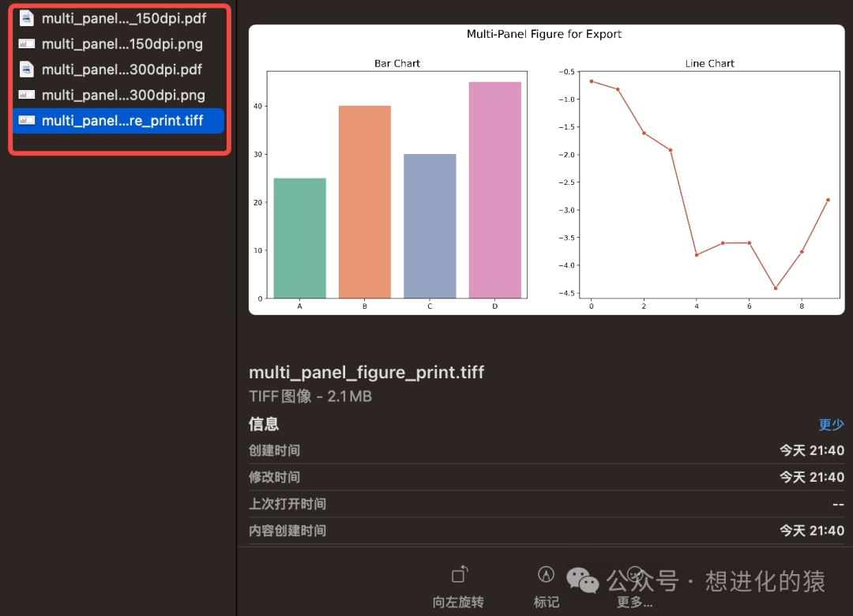Click the print.tiff image file icon
The height and width of the screenshot is (616, 853).
tap(27, 120)
